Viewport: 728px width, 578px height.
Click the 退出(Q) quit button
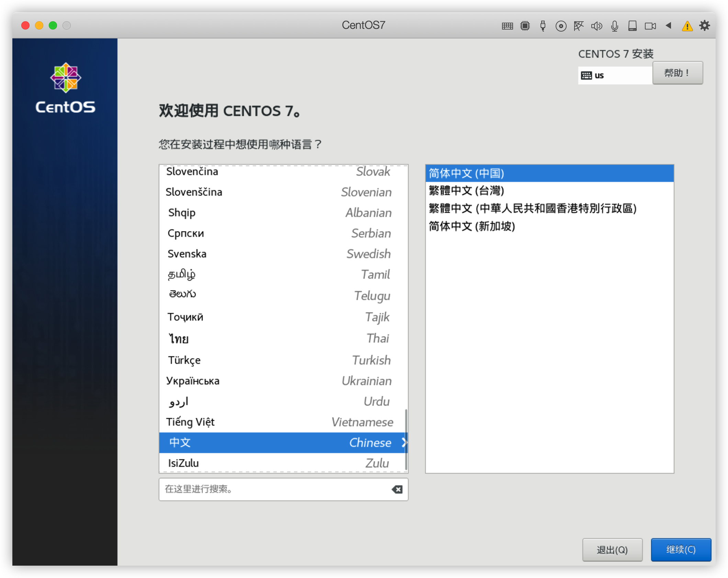612,550
